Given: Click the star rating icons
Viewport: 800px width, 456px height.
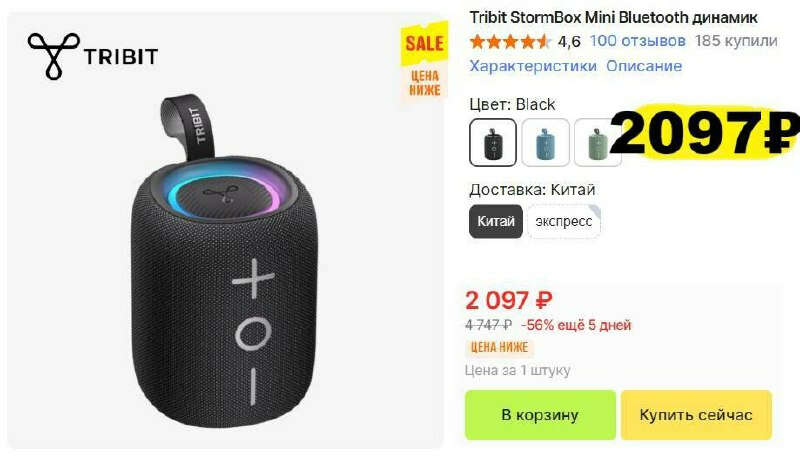Looking at the screenshot, I should coord(510,41).
